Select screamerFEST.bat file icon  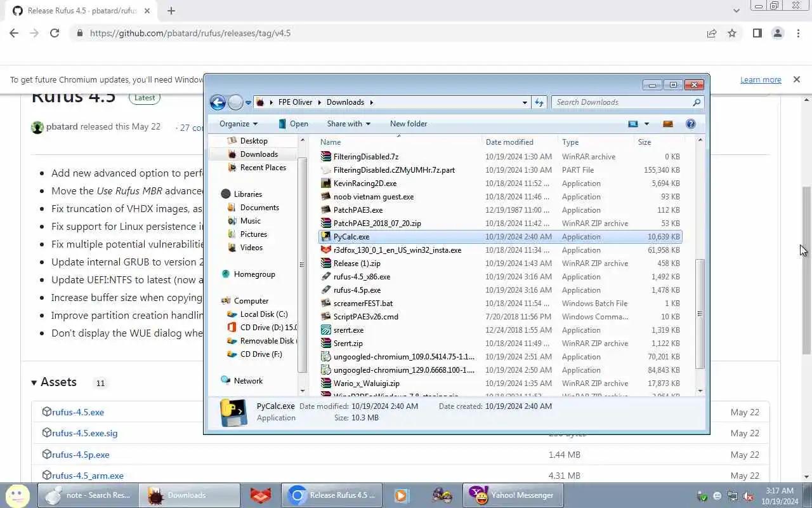pos(326,304)
